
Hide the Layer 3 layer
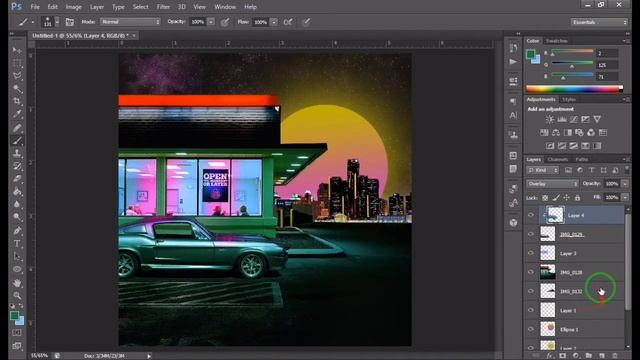[531, 253]
